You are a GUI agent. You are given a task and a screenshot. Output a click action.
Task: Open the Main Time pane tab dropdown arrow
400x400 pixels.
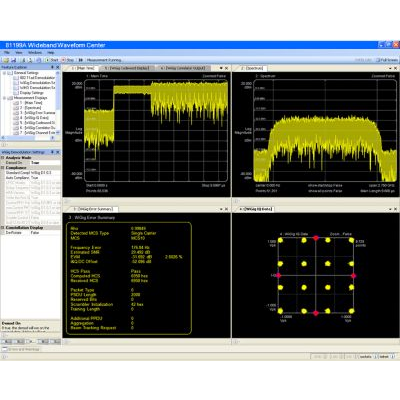point(221,68)
